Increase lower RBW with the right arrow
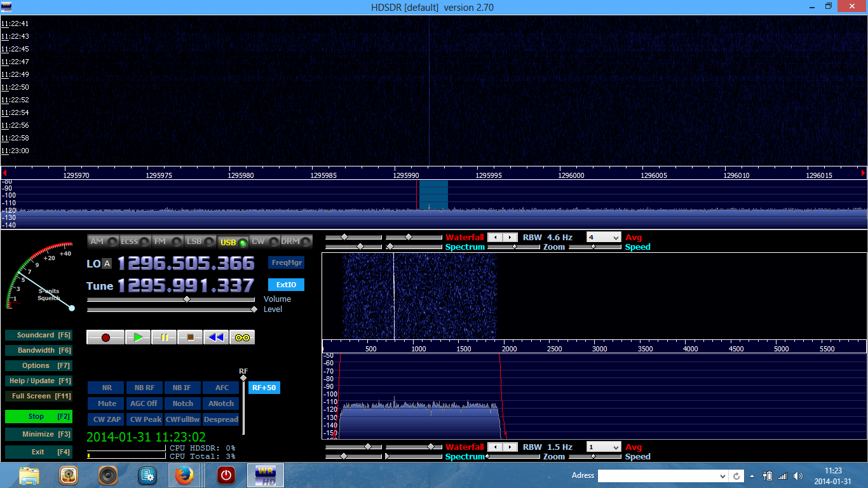The image size is (868, 488). [x=510, y=447]
